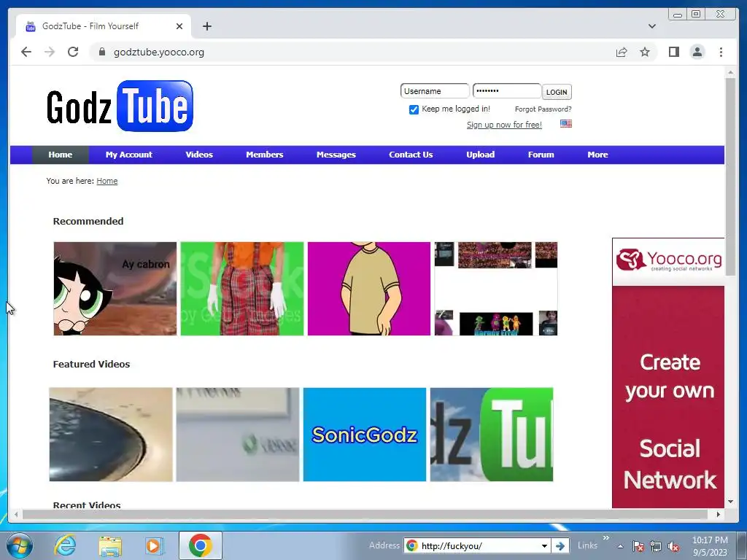The image size is (747, 560).
Task: Click the Chrome taskbar icon
Action: (x=200, y=545)
